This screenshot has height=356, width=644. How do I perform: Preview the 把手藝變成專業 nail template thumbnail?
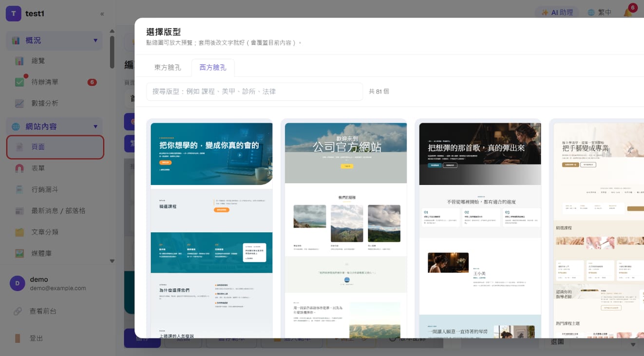pos(599,230)
